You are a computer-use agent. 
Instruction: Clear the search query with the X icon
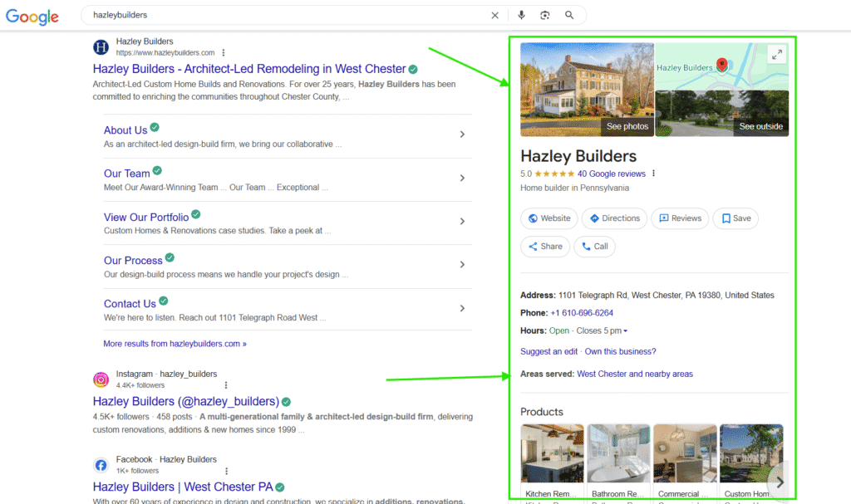tap(494, 14)
